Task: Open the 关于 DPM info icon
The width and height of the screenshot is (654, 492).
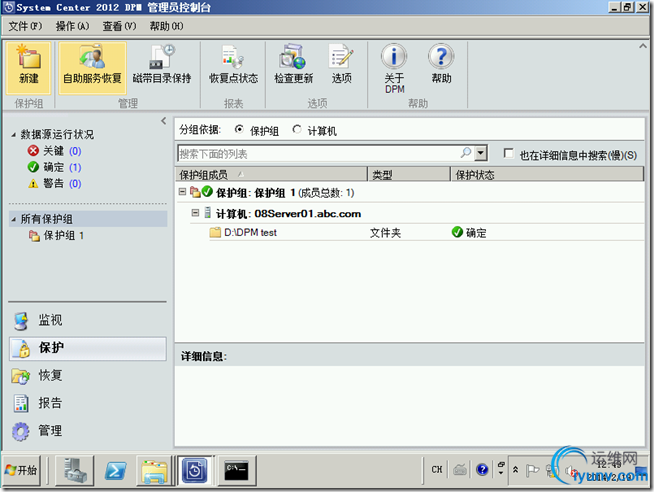Action: point(394,69)
